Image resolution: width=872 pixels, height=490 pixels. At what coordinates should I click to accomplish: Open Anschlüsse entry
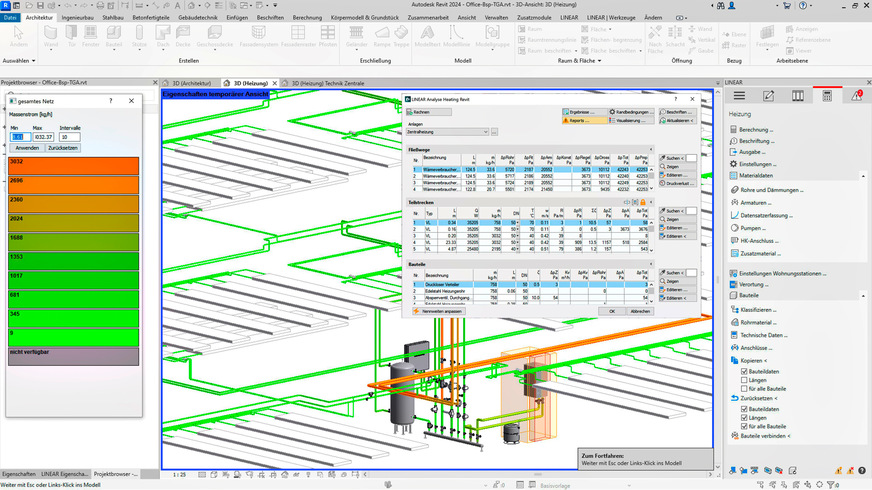(x=752, y=348)
